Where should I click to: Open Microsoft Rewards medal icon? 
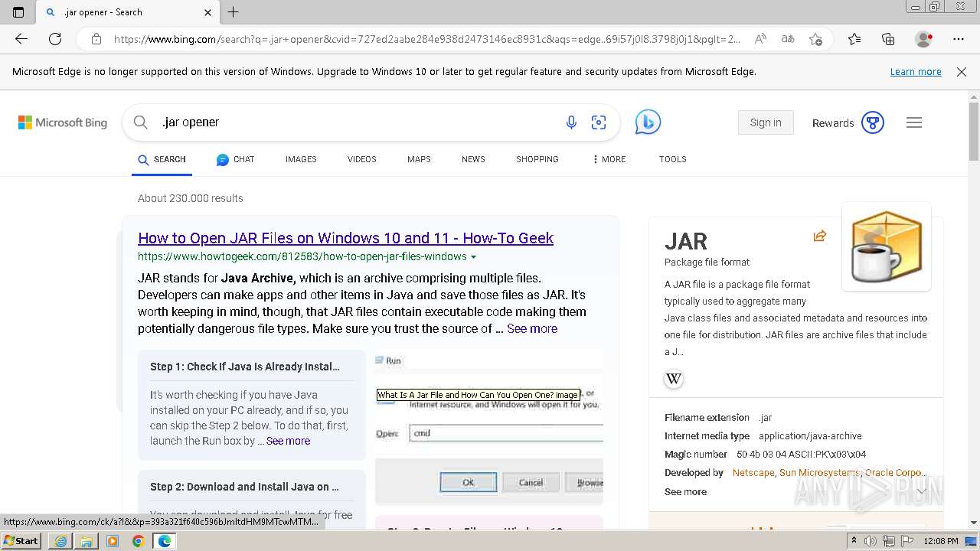coord(873,122)
